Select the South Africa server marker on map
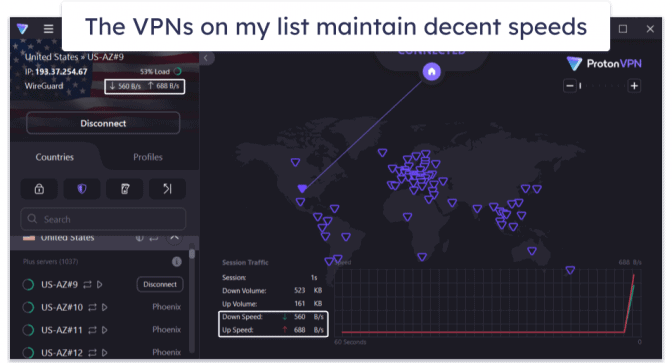Screen dimensions: 672x363 click(x=422, y=257)
